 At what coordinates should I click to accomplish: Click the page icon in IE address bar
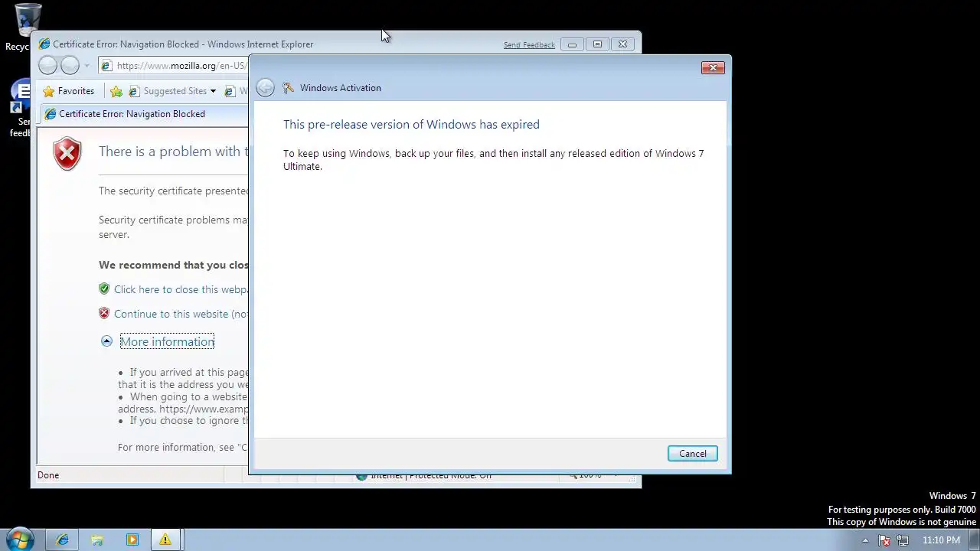(106, 66)
